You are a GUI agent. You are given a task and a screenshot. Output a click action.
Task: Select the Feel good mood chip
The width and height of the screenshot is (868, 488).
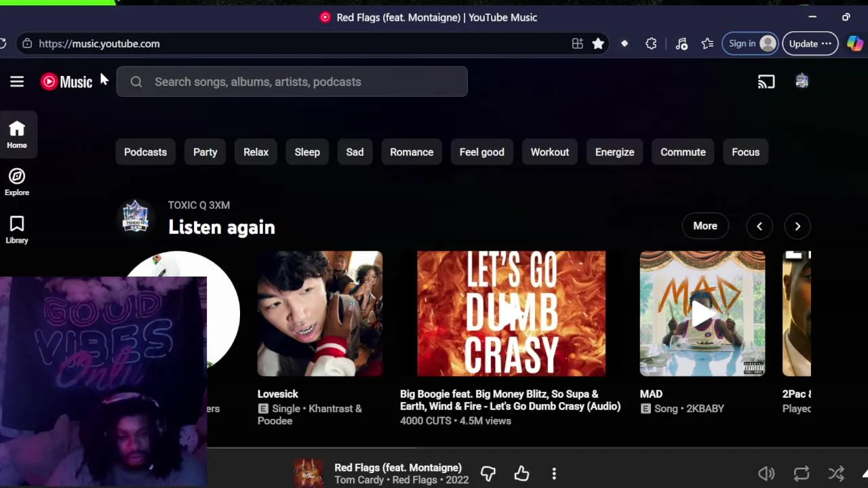point(481,152)
